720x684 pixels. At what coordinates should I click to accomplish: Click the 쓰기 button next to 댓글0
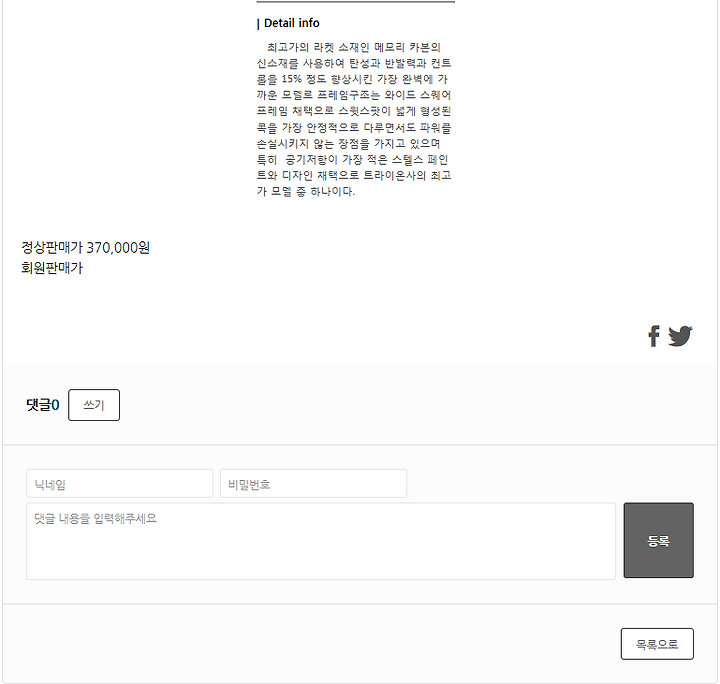tap(94, 405)
